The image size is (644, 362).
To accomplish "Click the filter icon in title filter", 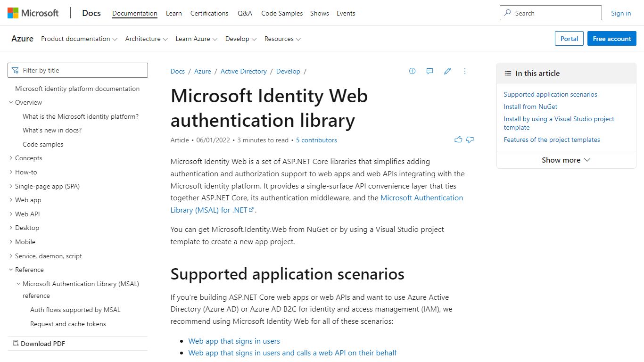I will point(16,70).
